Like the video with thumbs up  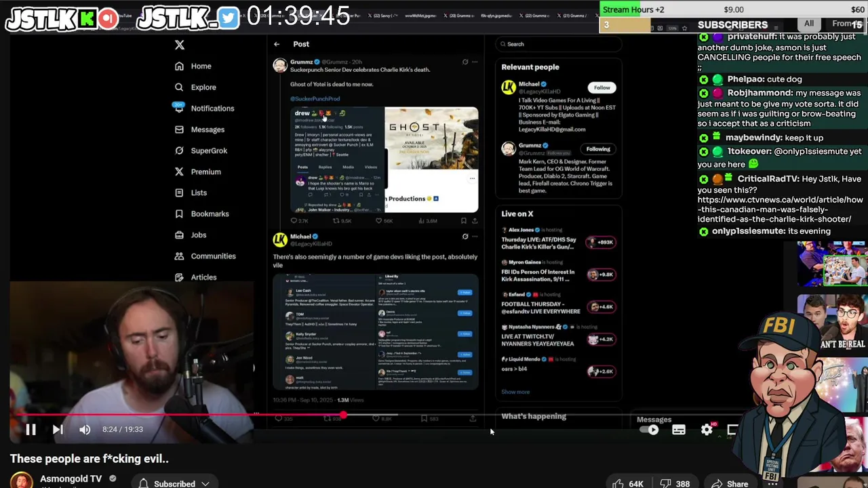pos(627,483)
